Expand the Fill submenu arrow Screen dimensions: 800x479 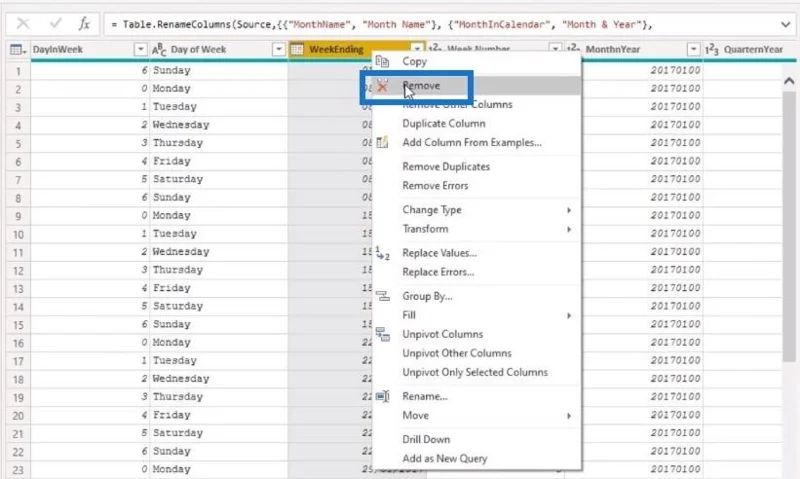(x=569, y=316)
